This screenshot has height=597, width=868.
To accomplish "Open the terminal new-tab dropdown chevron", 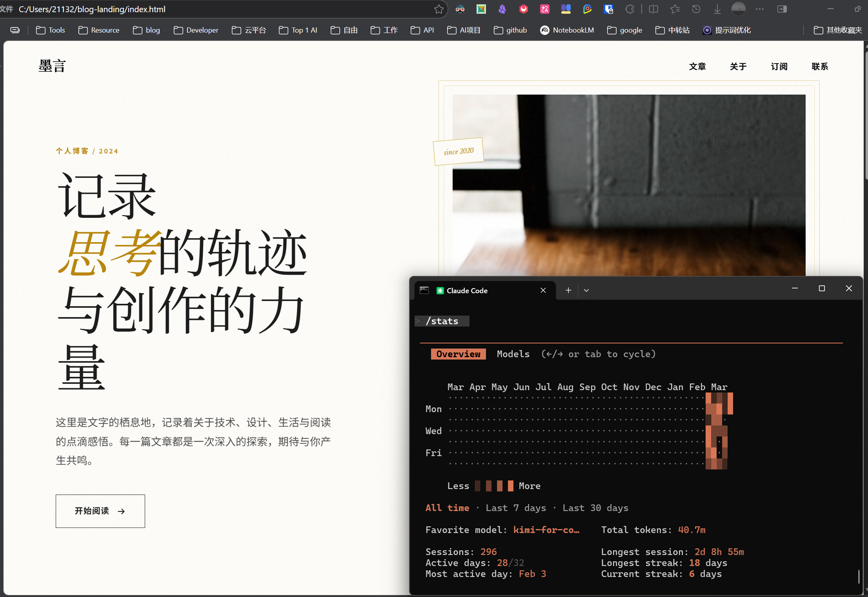I will 586,290.
